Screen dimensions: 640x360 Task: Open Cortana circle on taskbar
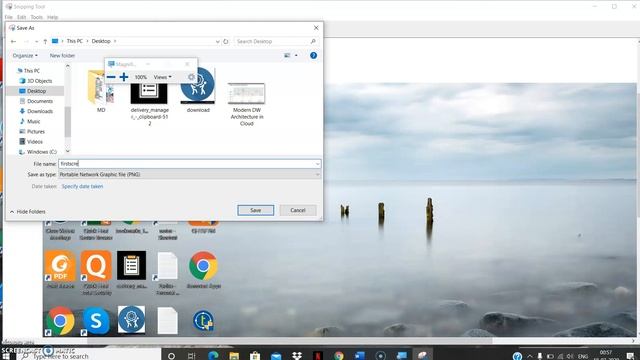[x=171, y=356]
